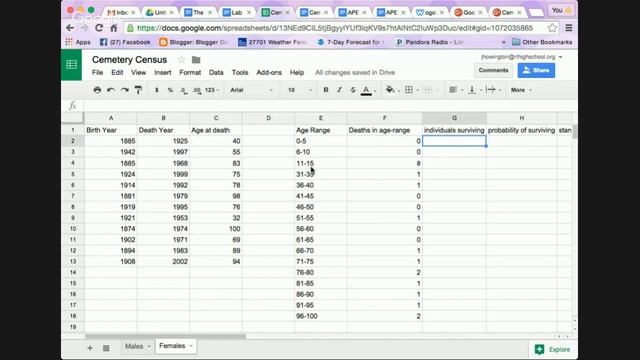The image size is (640, 360).
Task: Click the browser back arrow
Action: pos(70,28)
